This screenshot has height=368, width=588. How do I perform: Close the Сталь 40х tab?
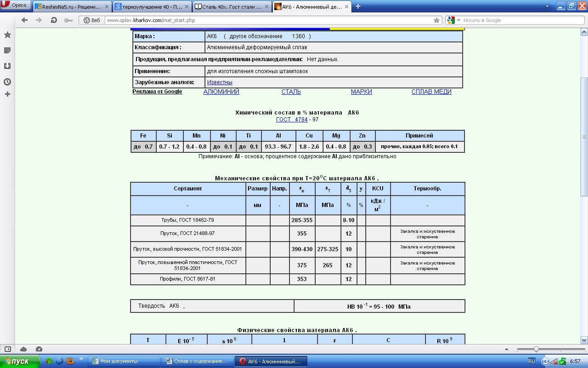click(266, 6)
